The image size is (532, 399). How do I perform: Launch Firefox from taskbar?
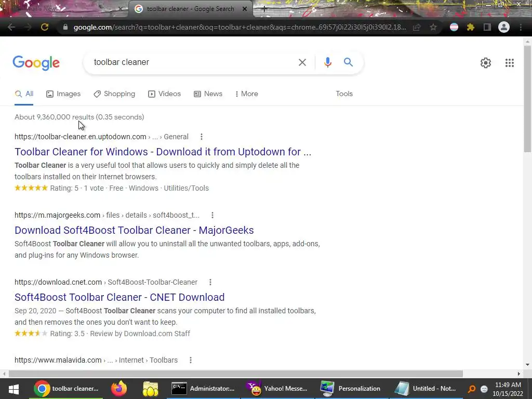[119, 389]
